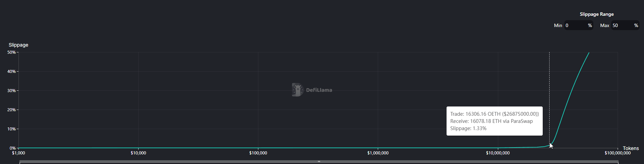
Task: Click the 30% y-axis label
Action: pos(11,91)
